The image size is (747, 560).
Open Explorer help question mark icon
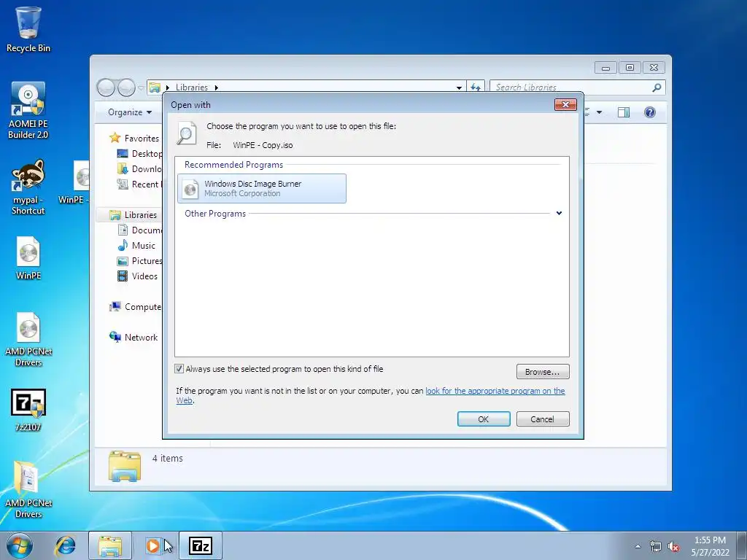(x=650, y=112)
